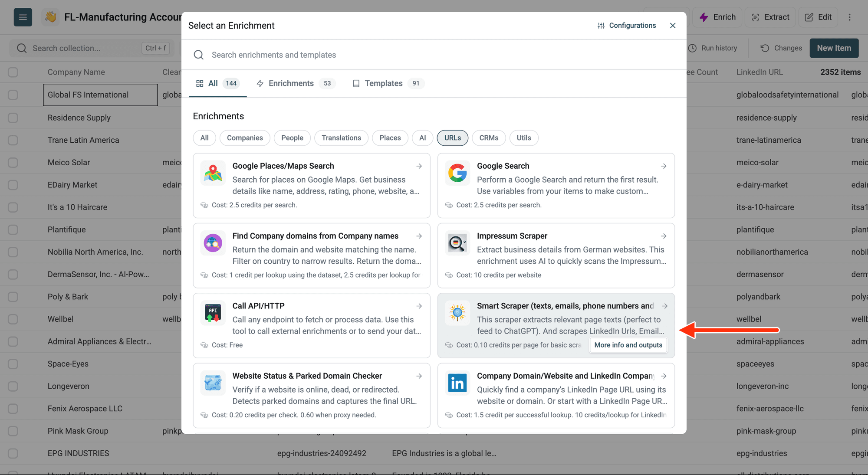Click the EPG INDUSTRIES company cell
Viewport: 868px width, 475px height.
[79, 453]
